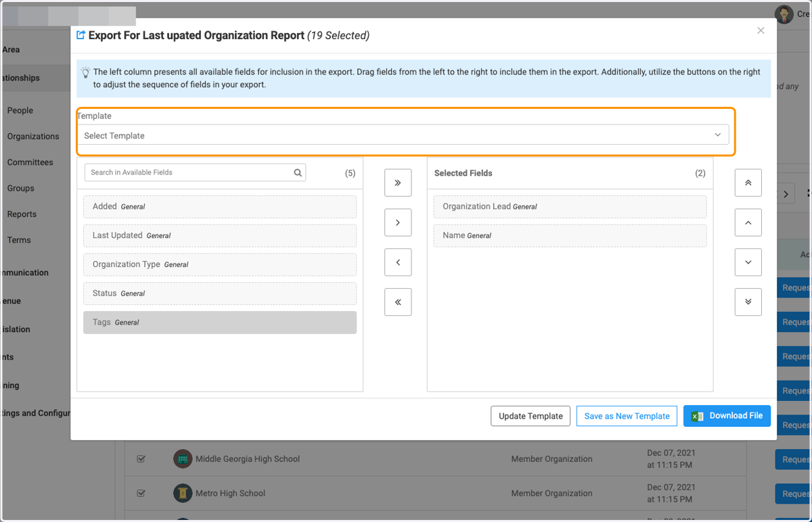Image resolution: width=812 pixels, height=522 pixels.
Task: Click the export icon beside dialog title
Action: point(81,35)
